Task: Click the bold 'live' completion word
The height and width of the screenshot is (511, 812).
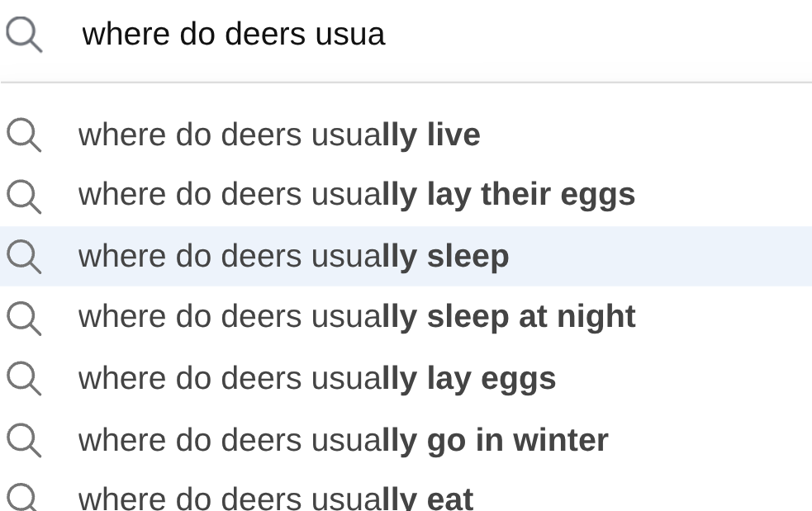Action: click(x=453, y=135)
